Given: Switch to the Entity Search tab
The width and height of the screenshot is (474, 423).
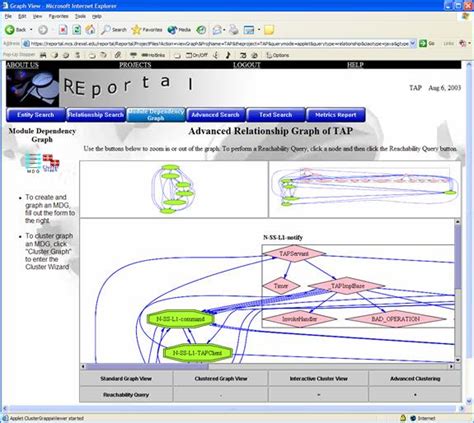Looking at the screenshot, I should (x=36, y=115).
